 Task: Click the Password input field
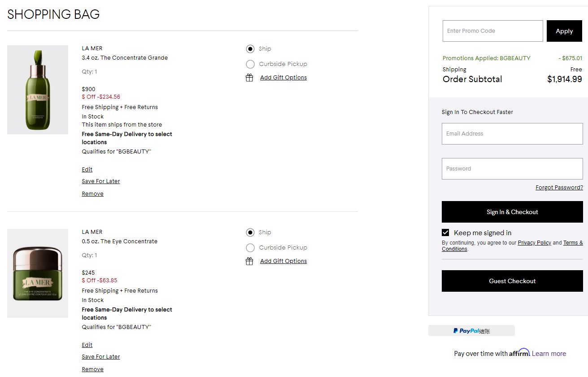tap(512, 169)
